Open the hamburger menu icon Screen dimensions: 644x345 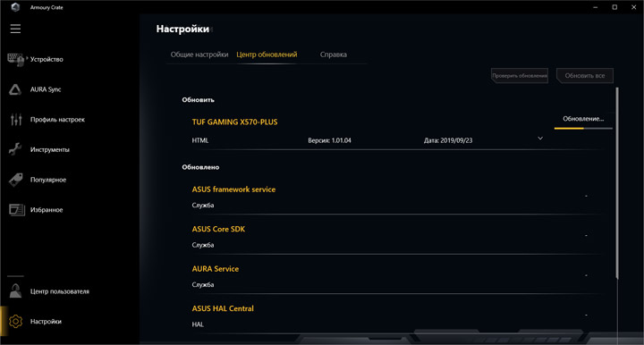[x=15, y=29]
